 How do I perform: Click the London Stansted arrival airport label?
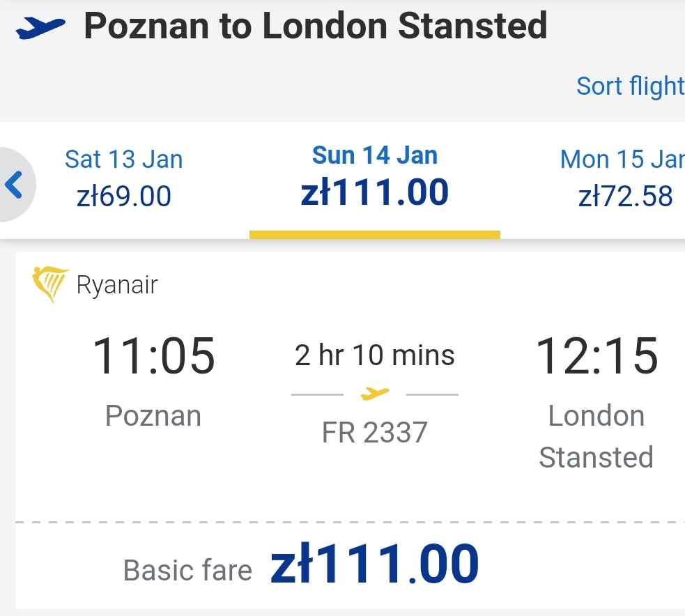(x=597, y=436)
